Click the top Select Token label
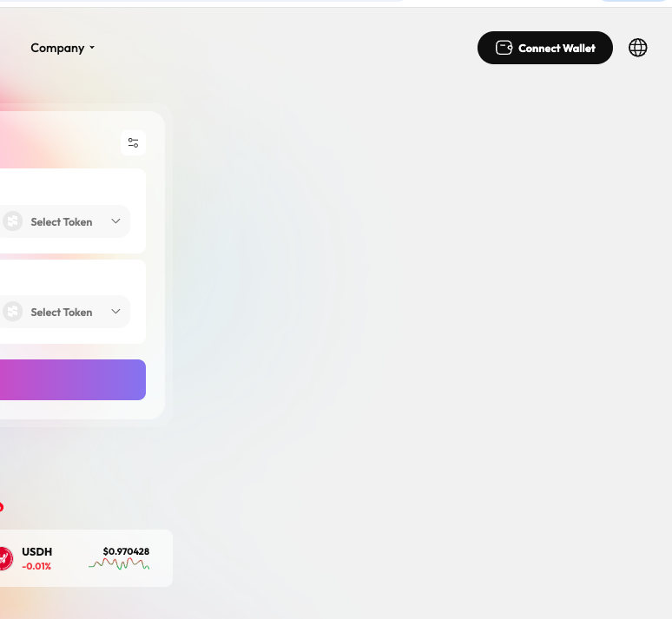The width and height of the screenshot is (672, 619). pos(62,221)
